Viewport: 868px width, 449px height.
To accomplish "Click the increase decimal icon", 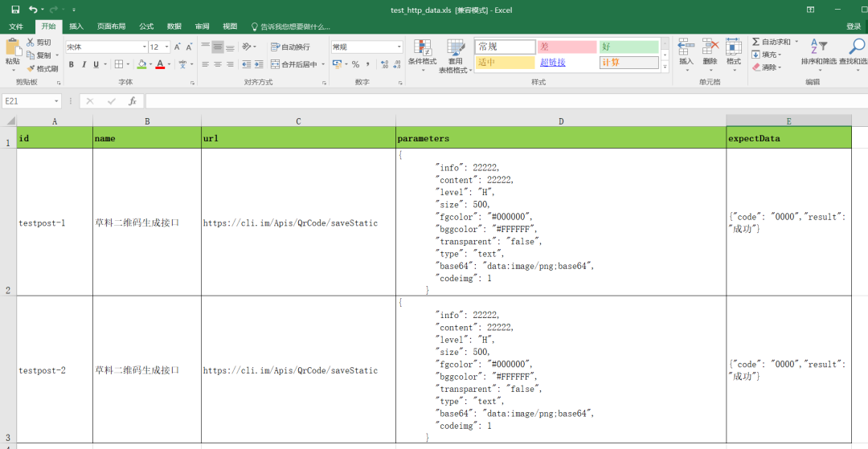I will pyautogui.click(x=385, y=65).
